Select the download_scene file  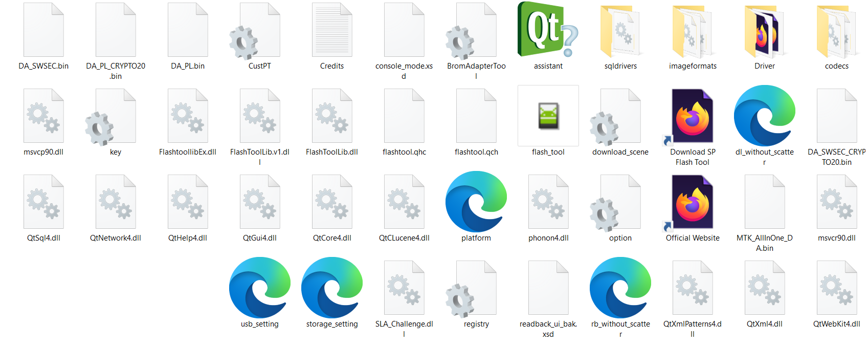615,118
